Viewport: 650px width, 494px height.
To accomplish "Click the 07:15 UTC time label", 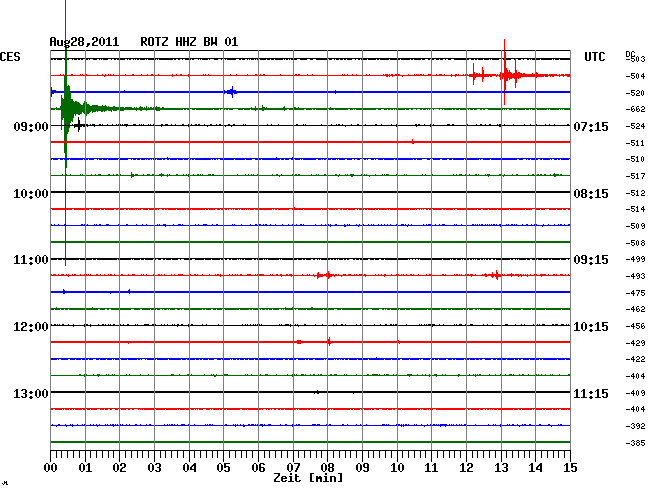I will [x=591, y=126].
